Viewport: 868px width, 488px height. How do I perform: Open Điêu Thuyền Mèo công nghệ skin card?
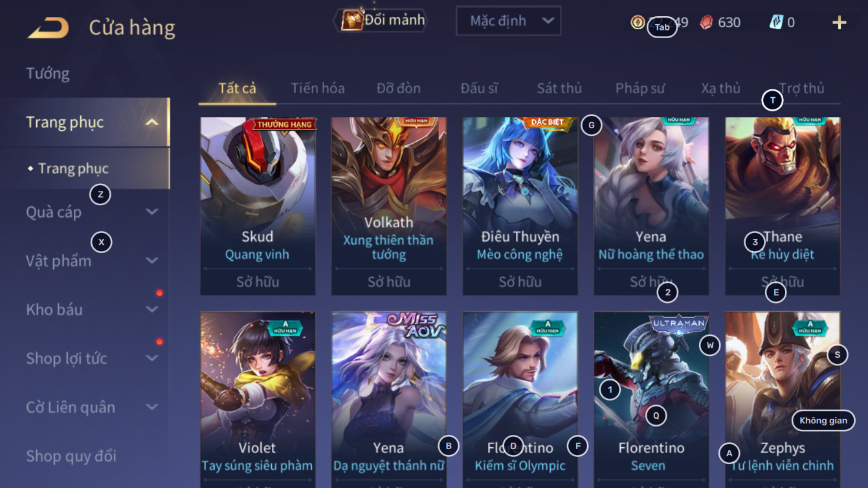click(520, 206)
